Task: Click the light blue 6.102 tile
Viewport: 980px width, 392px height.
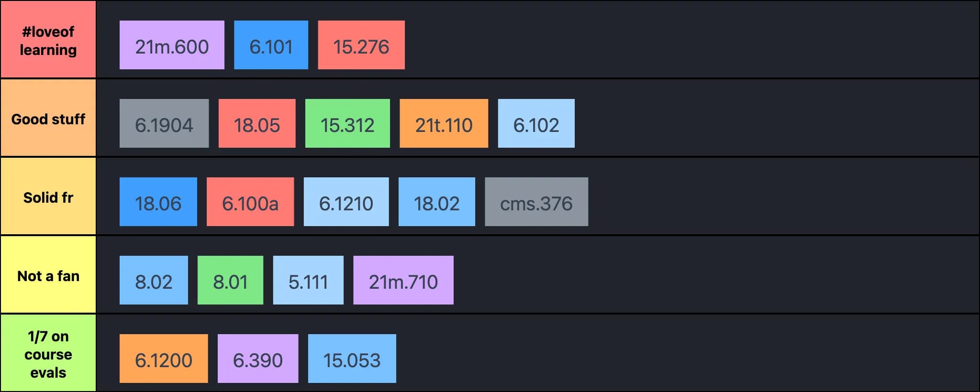Action: pos(536,123)
